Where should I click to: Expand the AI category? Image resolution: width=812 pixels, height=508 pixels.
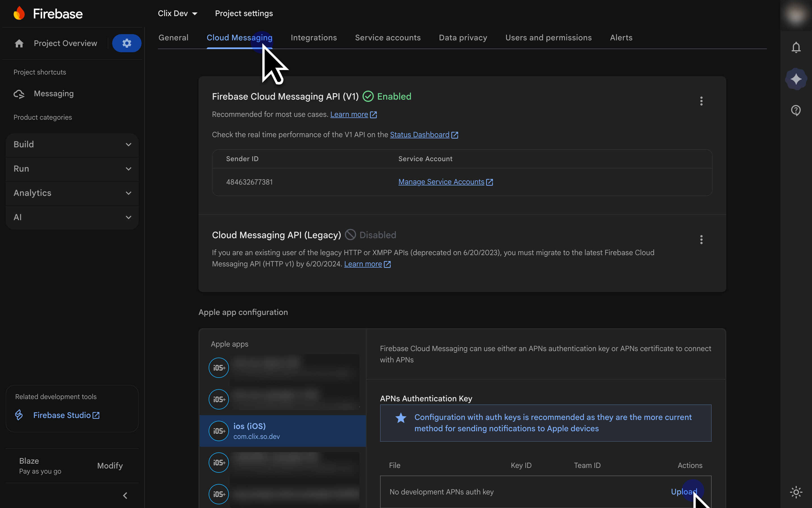coord(72,217)
